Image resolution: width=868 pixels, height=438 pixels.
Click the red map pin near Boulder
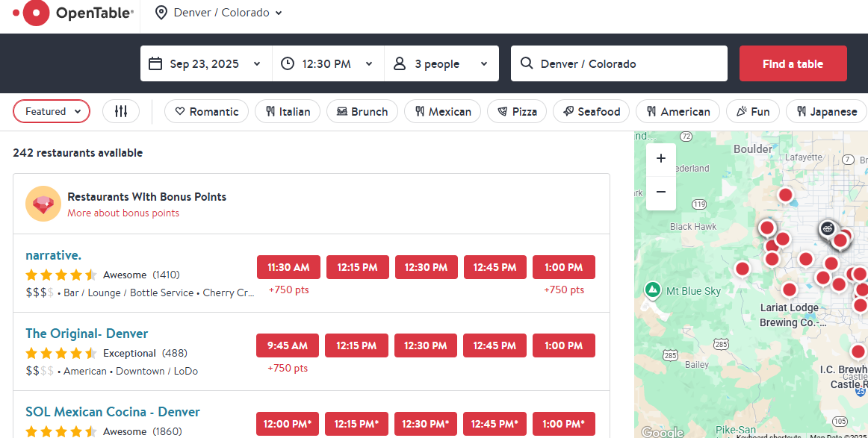785,195
